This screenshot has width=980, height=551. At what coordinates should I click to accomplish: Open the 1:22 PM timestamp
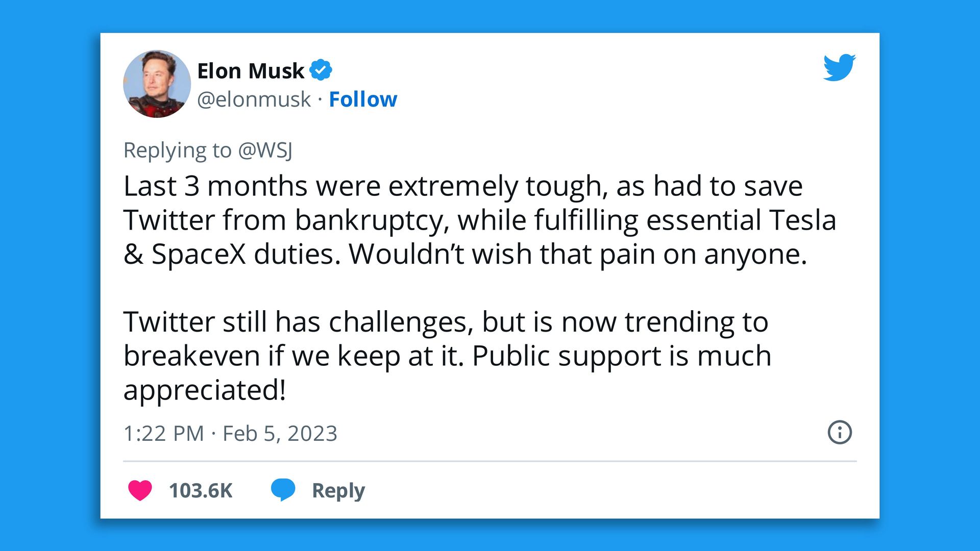(x=163, y=434)
